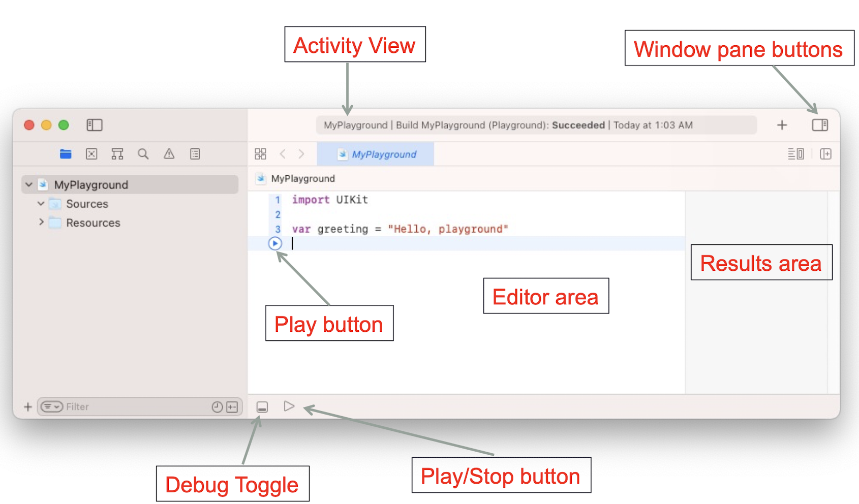
Task: Click line number 2 in gutter
Action: point(278,214)
